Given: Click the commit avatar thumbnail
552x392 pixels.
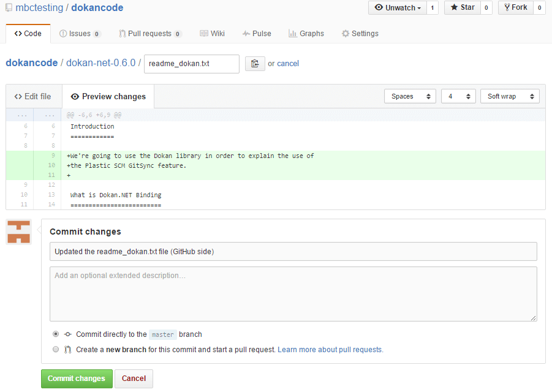Looking at the screenshot, I should pos(18,232).
